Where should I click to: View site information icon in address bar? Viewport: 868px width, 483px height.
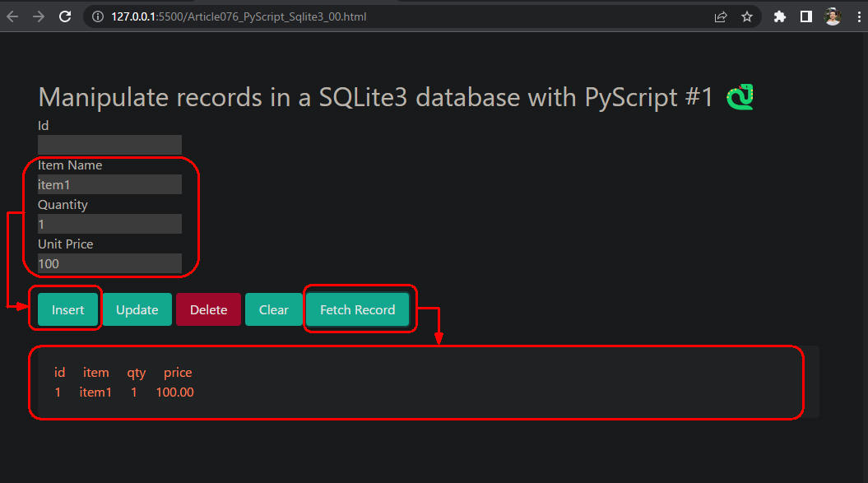point(98,16)
